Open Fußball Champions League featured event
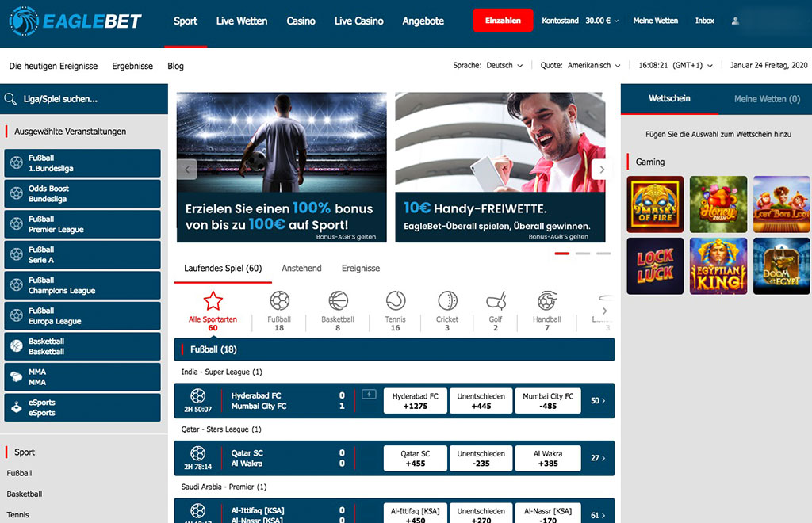The height and width of the screenshot is (523, 812). 82,285
